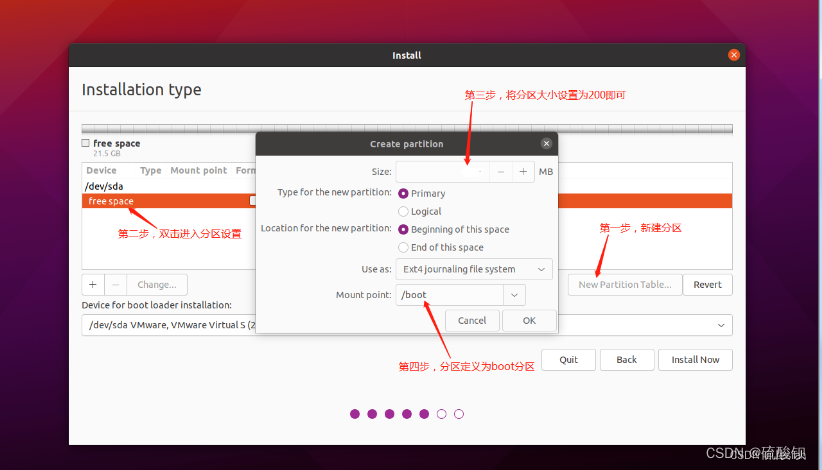The height and width of the screenshot is (470, 822).
Task: Click the Size input field
Action: coord(442,171)
